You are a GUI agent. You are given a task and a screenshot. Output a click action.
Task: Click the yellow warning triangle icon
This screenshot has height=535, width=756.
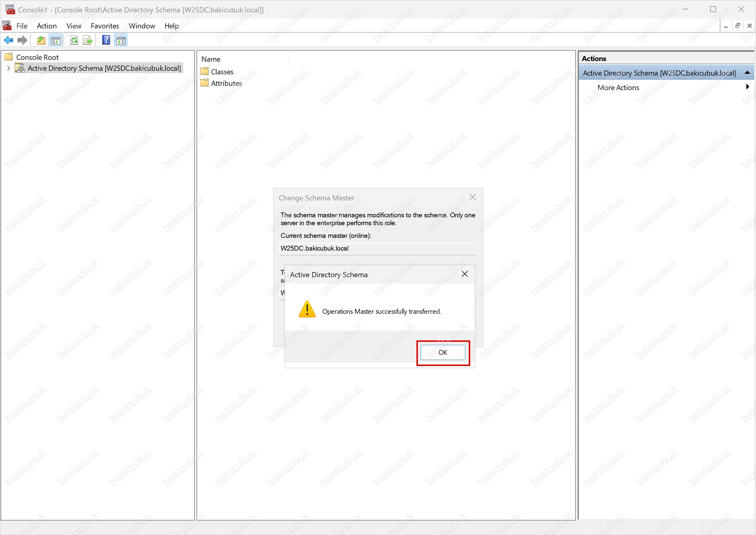pyautogui.click(x=307, y=309)
